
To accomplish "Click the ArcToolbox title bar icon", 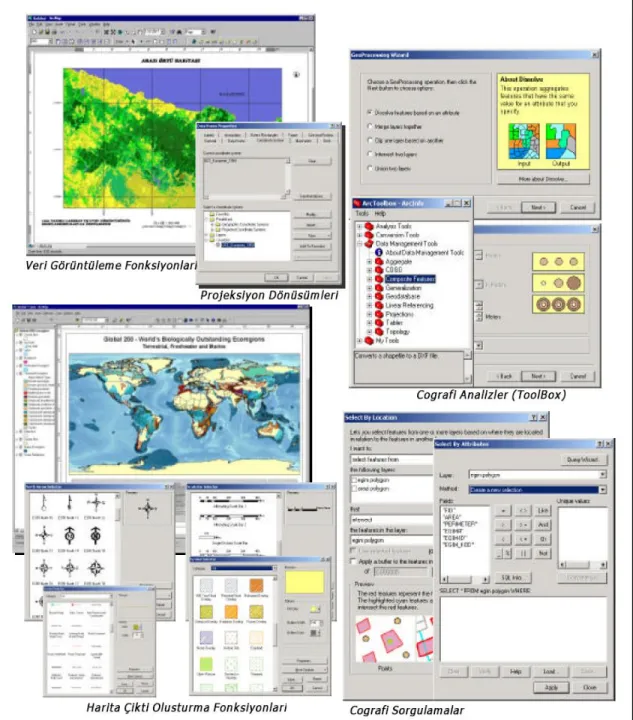I will tap(357, 203).
